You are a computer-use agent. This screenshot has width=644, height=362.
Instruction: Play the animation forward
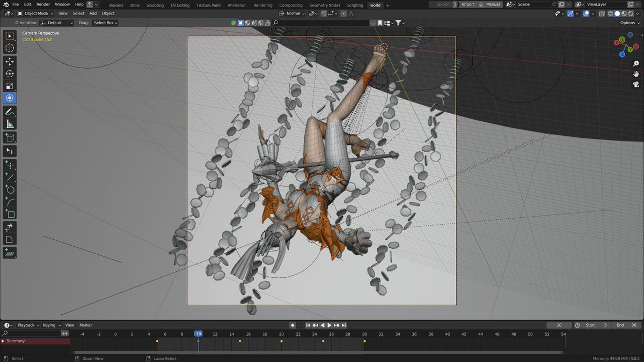330,325
